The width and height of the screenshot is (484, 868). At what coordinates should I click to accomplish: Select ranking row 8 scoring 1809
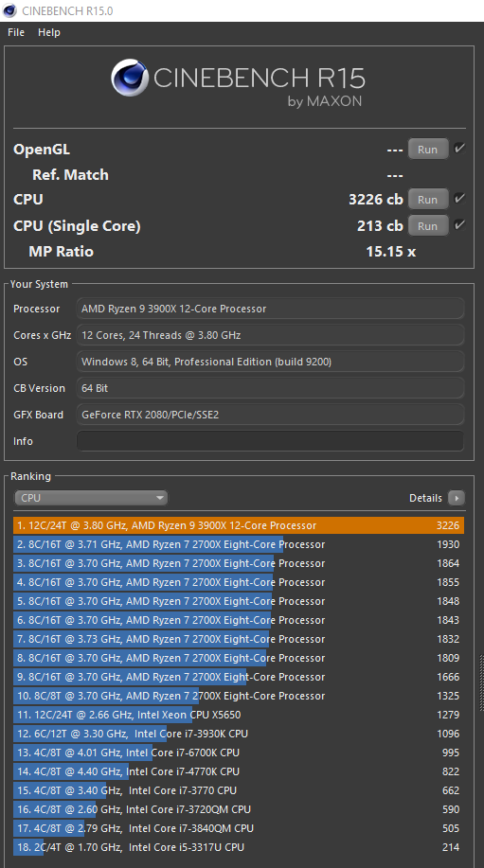(x=239, y=658)
